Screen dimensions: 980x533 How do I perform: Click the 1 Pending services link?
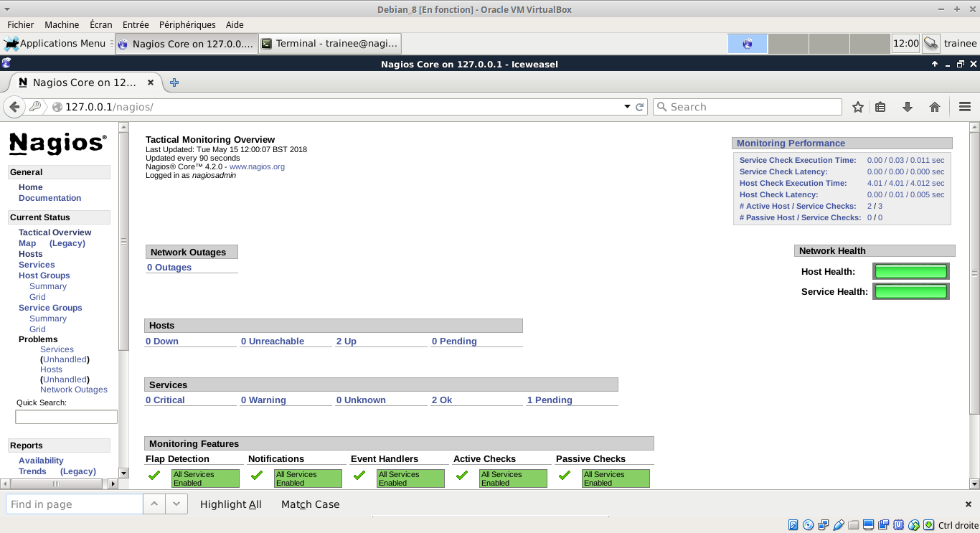[x=550, y=400]
